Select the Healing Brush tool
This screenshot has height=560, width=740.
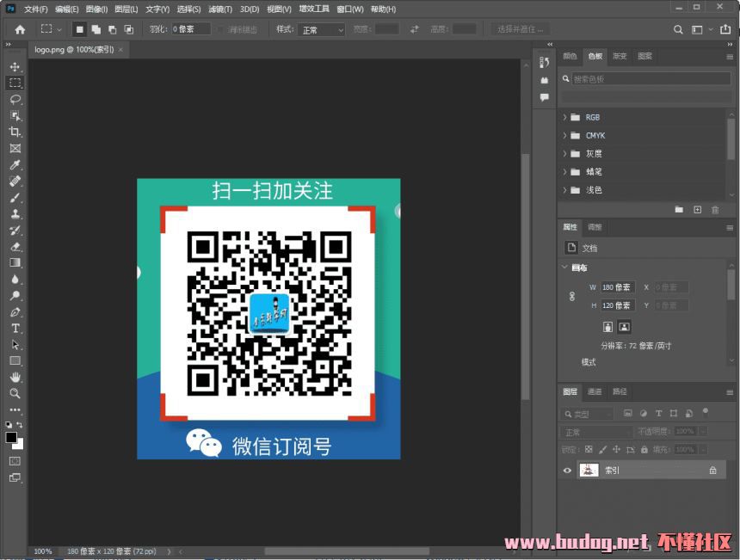coord(15,181)
